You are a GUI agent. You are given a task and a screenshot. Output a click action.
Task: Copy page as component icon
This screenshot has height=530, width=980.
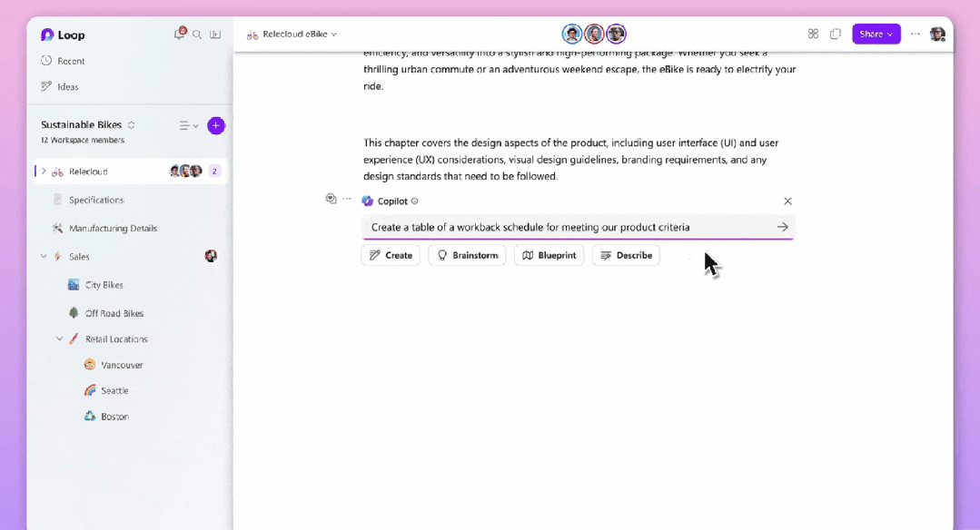tap(836, 34)
